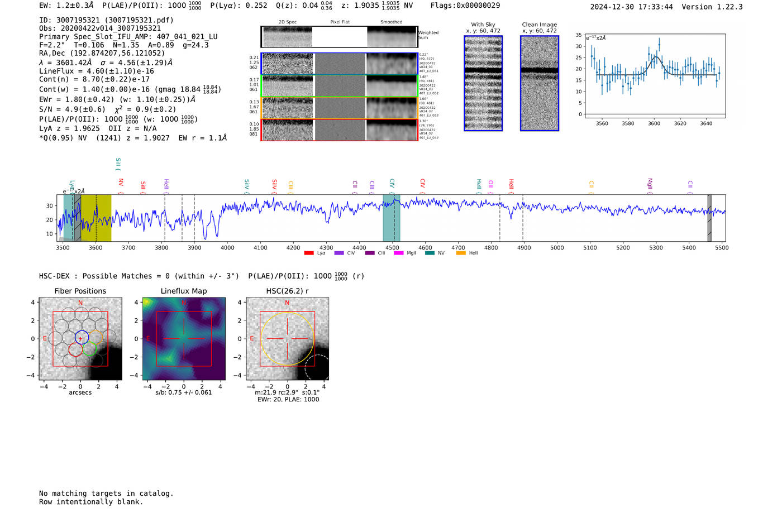Click the orange CIII line label

point(291,186)
